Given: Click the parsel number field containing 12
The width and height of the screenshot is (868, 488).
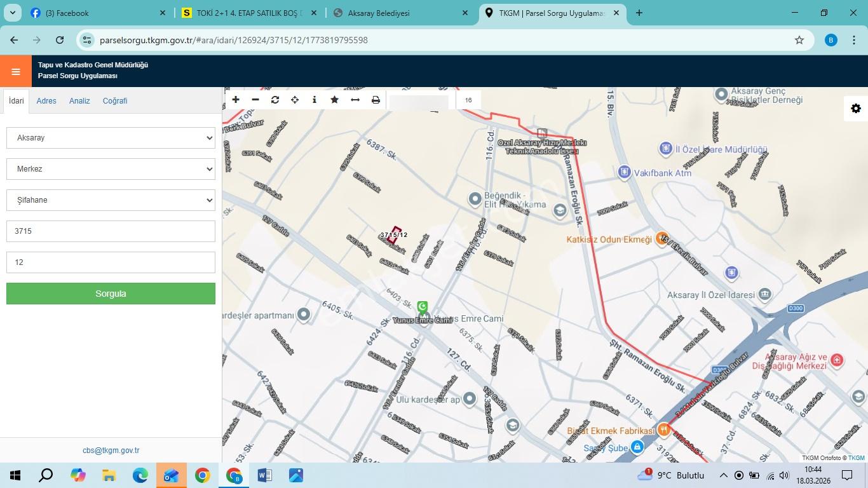Looking at the screenshot, I should tap(111, 262).
